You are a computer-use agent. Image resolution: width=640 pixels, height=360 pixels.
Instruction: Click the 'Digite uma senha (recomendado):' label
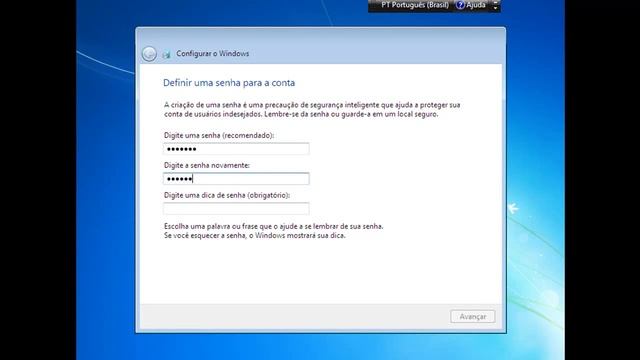[x=219, y=136]
